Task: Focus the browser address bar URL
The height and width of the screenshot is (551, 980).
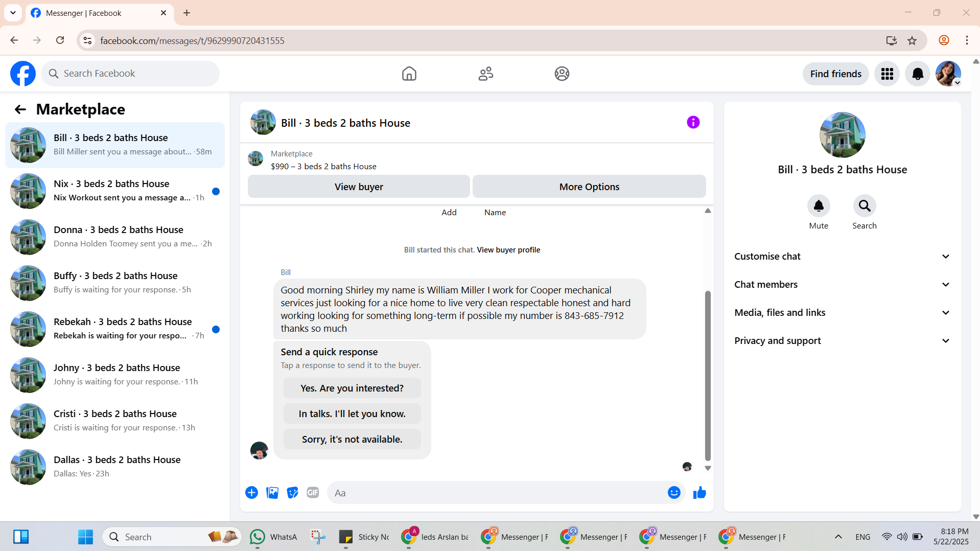Action: (192, 40)
